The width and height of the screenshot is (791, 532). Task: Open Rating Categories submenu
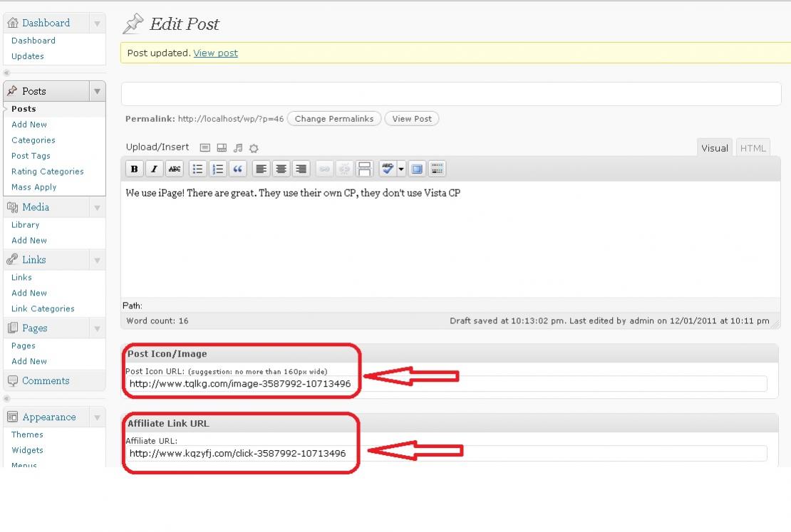[x=48, y=172]
